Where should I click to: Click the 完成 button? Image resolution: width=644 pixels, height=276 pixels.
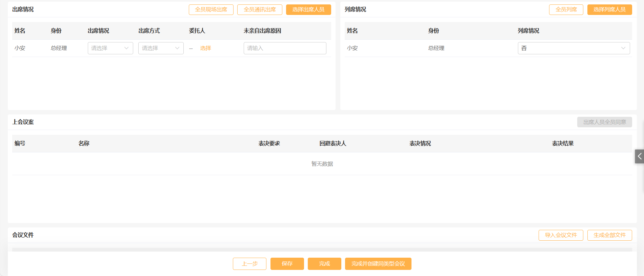tap(324, 264)
